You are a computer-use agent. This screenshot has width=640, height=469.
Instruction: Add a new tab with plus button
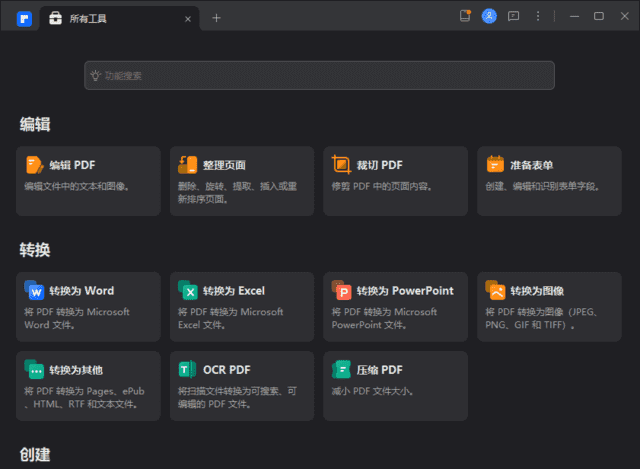(x=216, y=18)
